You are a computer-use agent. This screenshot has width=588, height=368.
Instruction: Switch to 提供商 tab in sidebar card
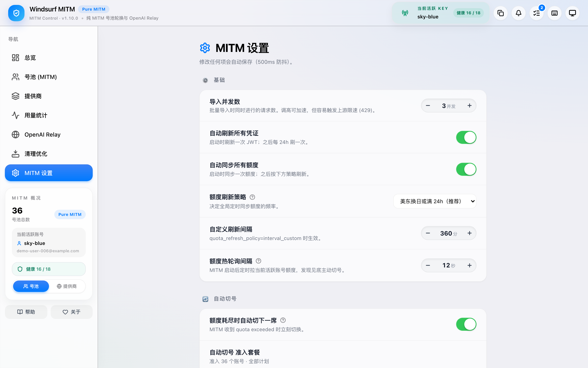tap(67, 286)
